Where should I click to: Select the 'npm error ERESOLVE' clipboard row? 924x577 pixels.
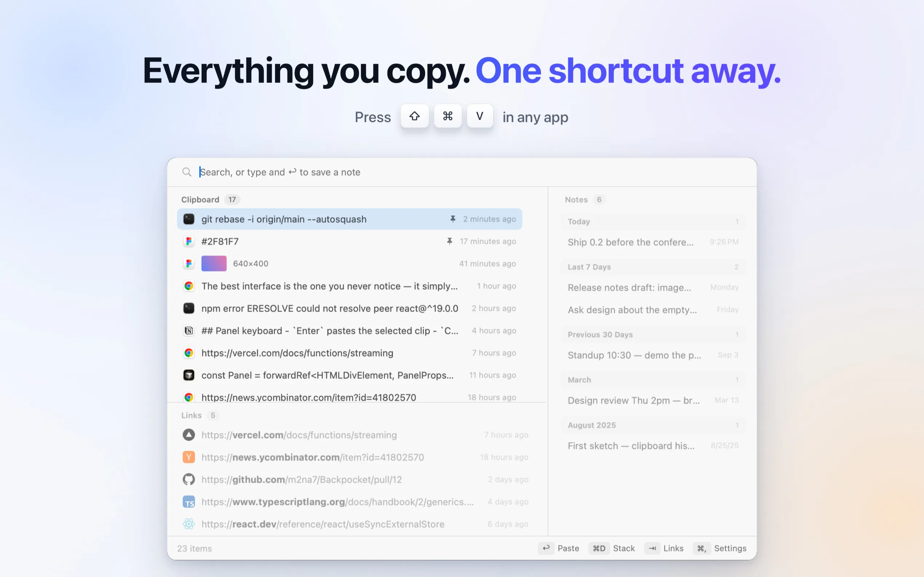click(x=349, y=308)
